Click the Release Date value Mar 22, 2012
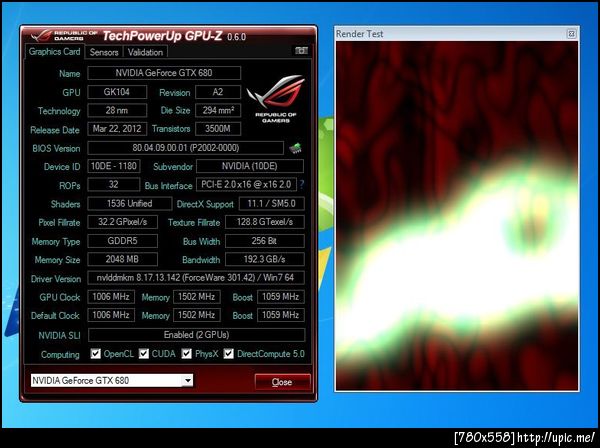Viewport: 600px width, 448px height. point(117,129)
